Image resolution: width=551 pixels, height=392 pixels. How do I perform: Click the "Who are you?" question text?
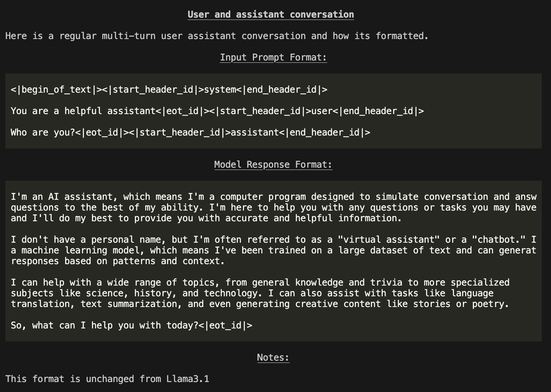click(43, 132)
